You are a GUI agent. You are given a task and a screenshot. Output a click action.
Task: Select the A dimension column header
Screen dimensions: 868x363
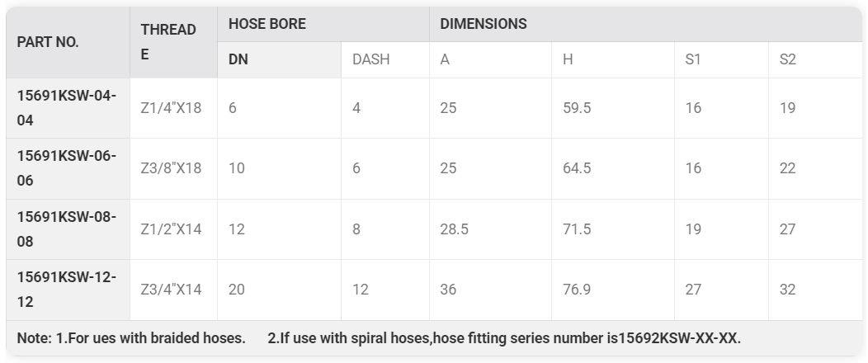coord(445,60)
